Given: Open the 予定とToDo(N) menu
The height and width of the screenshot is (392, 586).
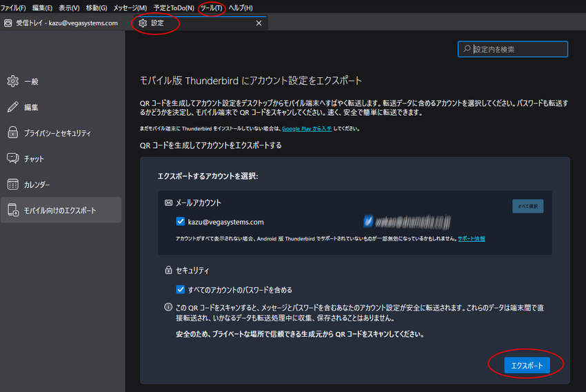Looking at the screenshot, I should [x=174, y=8].
